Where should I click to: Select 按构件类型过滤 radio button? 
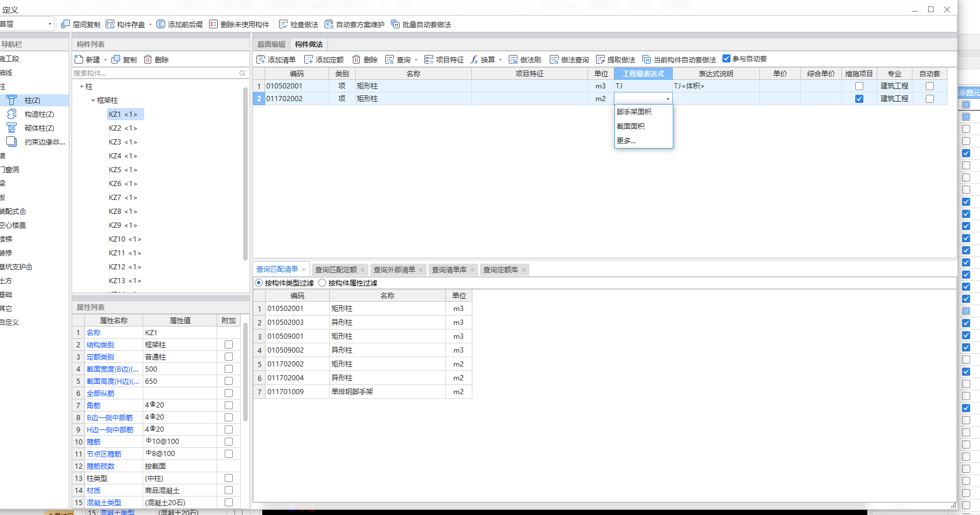tap(259, 283)
